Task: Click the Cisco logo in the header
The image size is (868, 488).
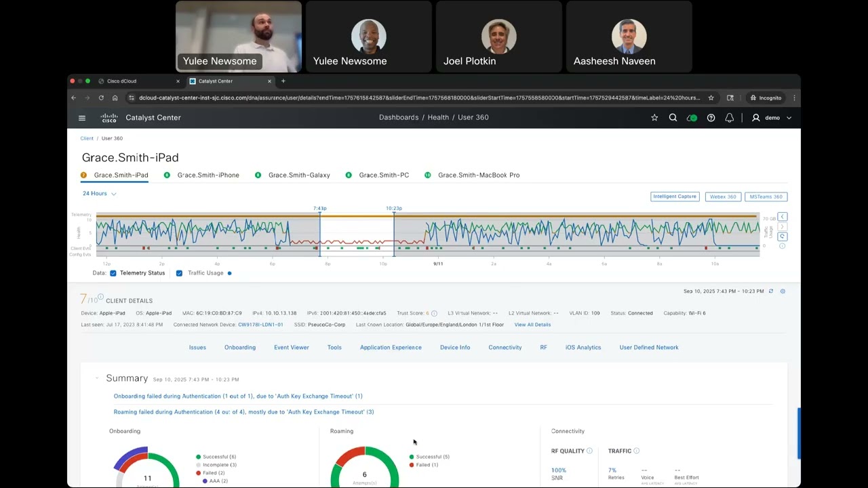Action: coord(109,118)
